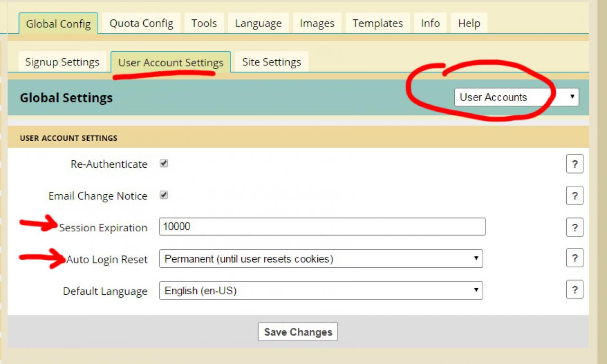Open help for Email Change Notice
607x364 pixels.
[x=574, y=196]
